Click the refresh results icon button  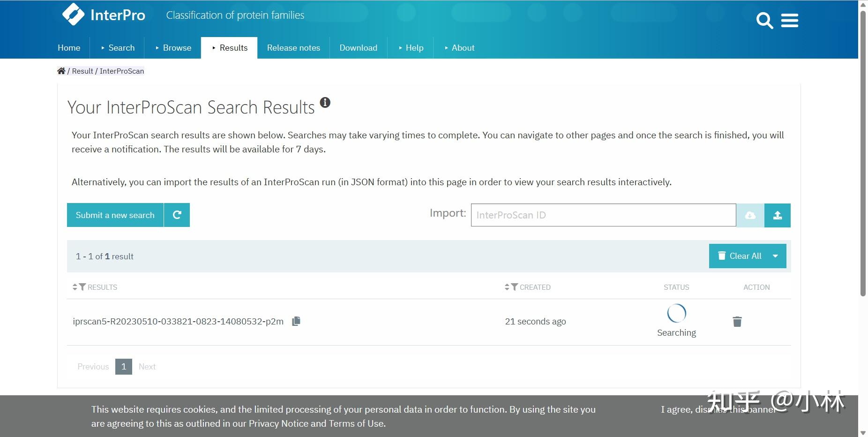tap(177, 215)
